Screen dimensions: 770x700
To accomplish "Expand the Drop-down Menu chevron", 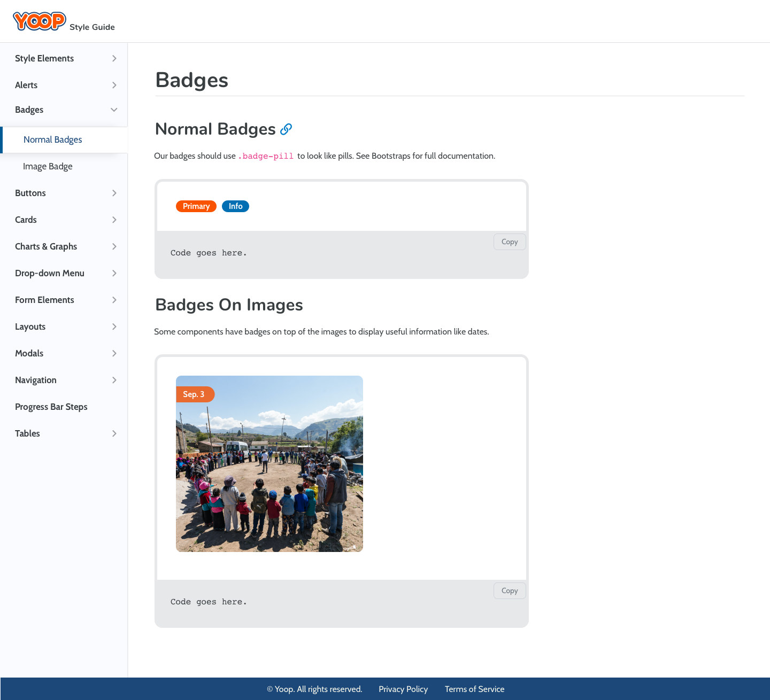I will pyautogui.click(x=114, y=273).
